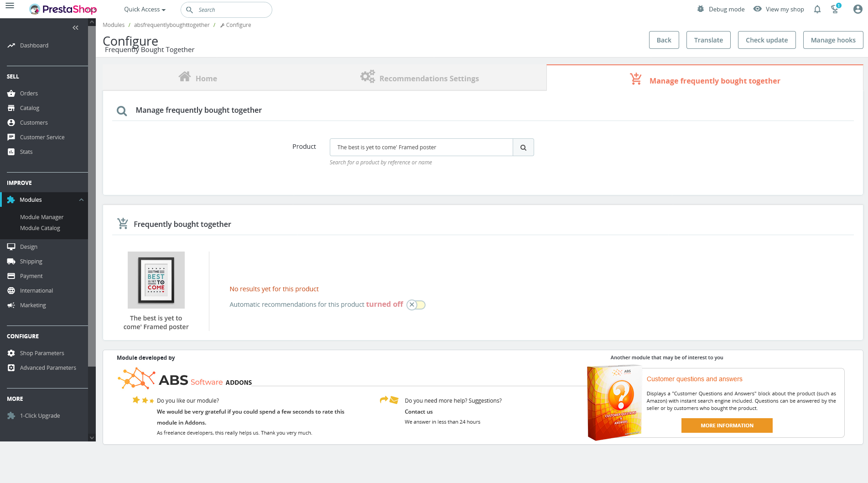Click the Contact us link

coord(418,412)
